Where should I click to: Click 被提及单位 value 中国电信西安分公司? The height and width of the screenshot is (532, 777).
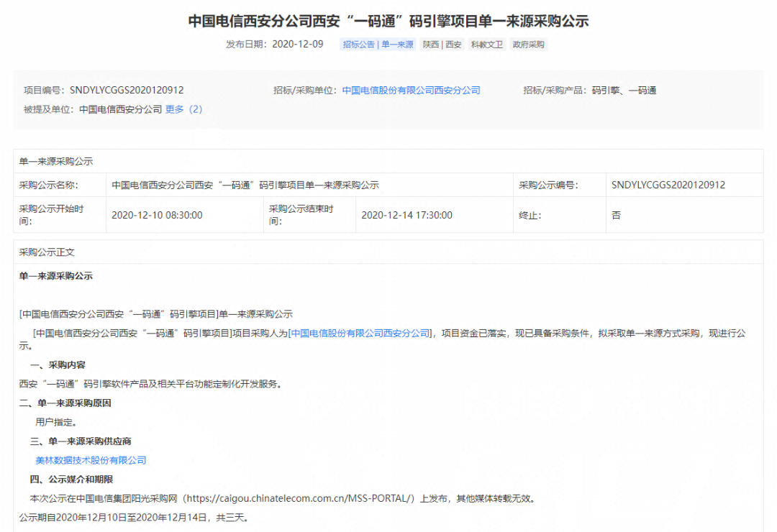(x=120, y=109)
